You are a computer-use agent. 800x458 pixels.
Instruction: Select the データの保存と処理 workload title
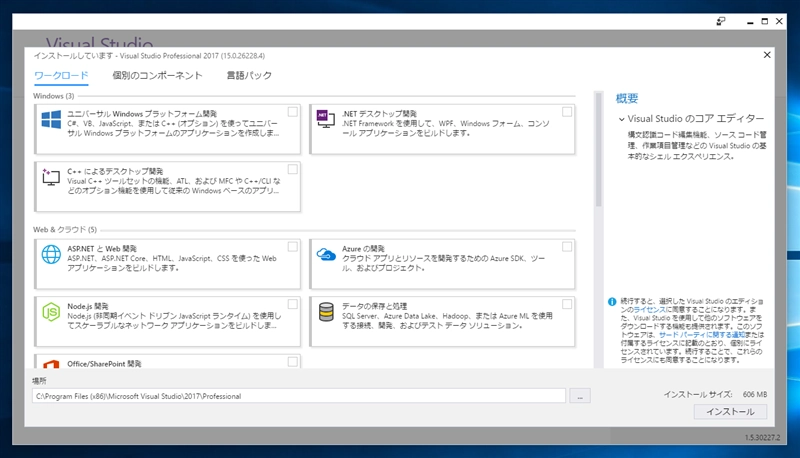[x=374, y=306]
